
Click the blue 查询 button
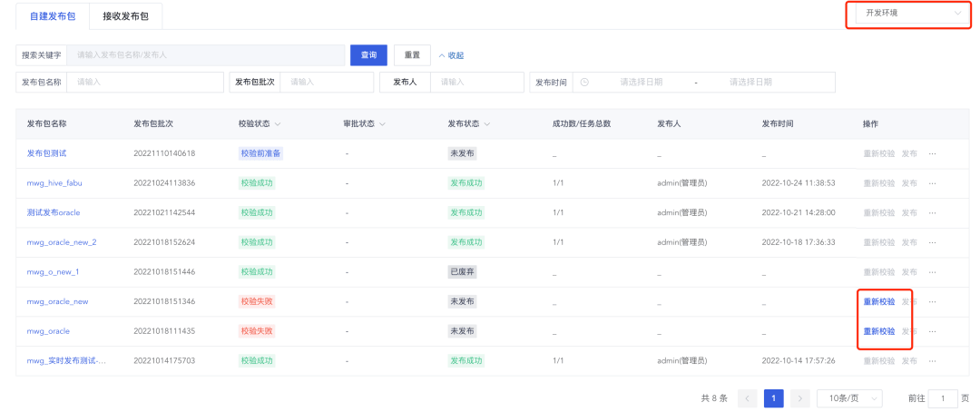coord(368,55)
